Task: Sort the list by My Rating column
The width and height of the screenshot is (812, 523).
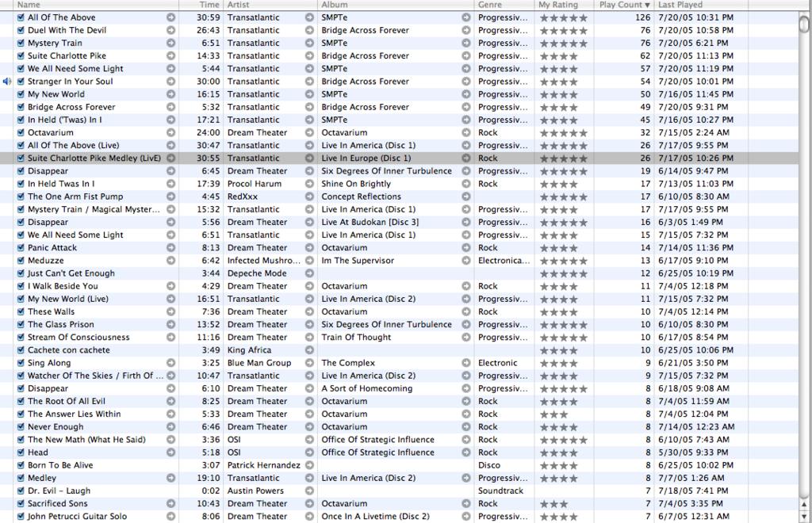Action: point(564,5)
